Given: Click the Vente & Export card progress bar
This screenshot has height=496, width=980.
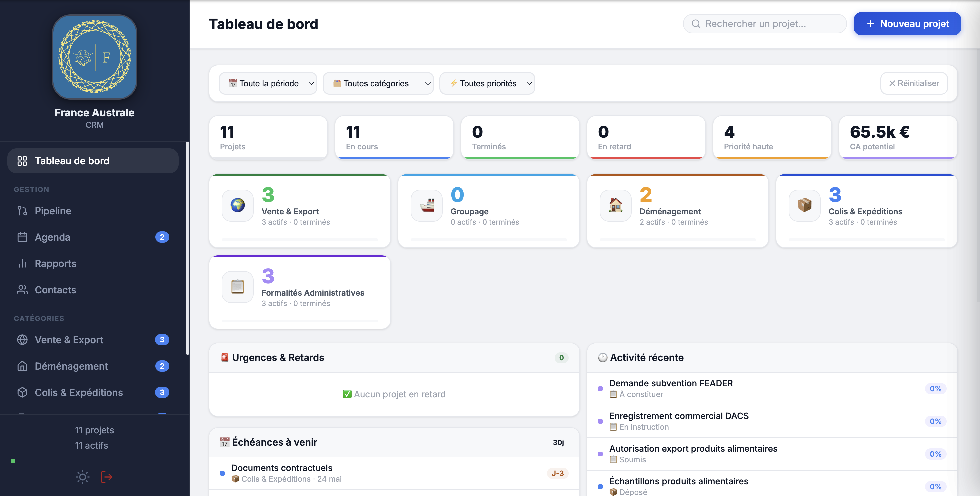Looking at the screenshot, I should [300, 240].
